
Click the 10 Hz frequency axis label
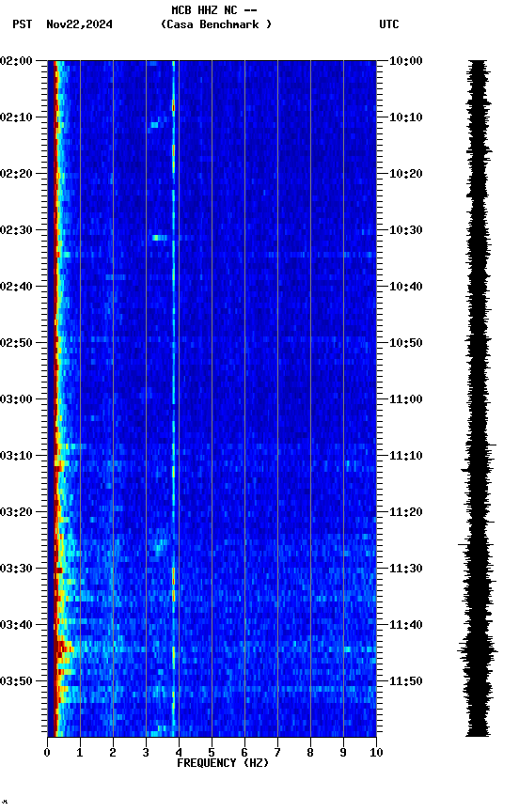[x=377, y=753]
